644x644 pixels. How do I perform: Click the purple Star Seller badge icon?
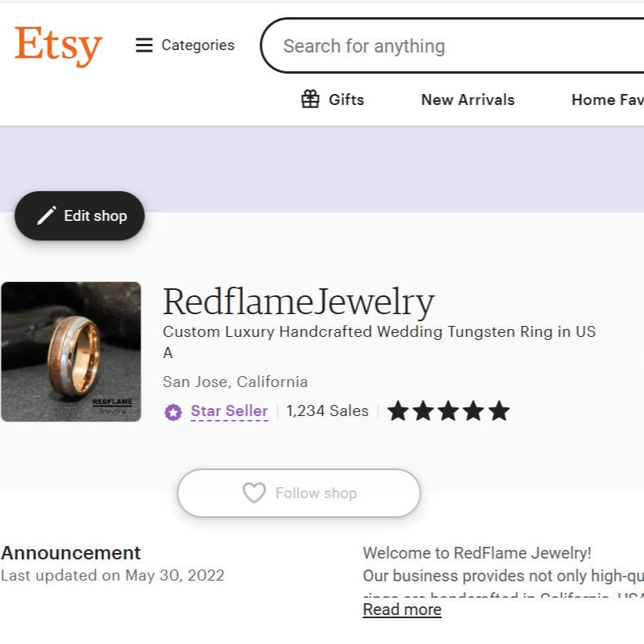(x=173, y=411)
